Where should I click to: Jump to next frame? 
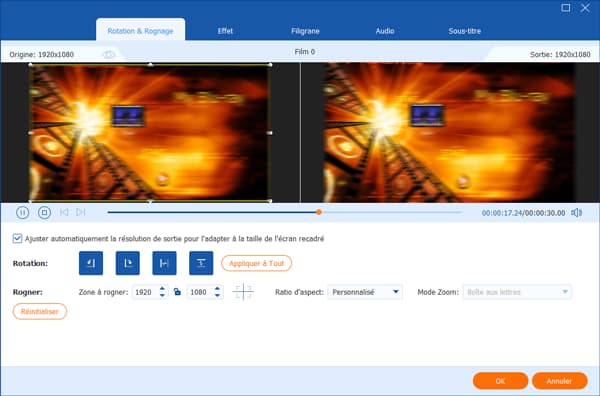click(80, 212)
